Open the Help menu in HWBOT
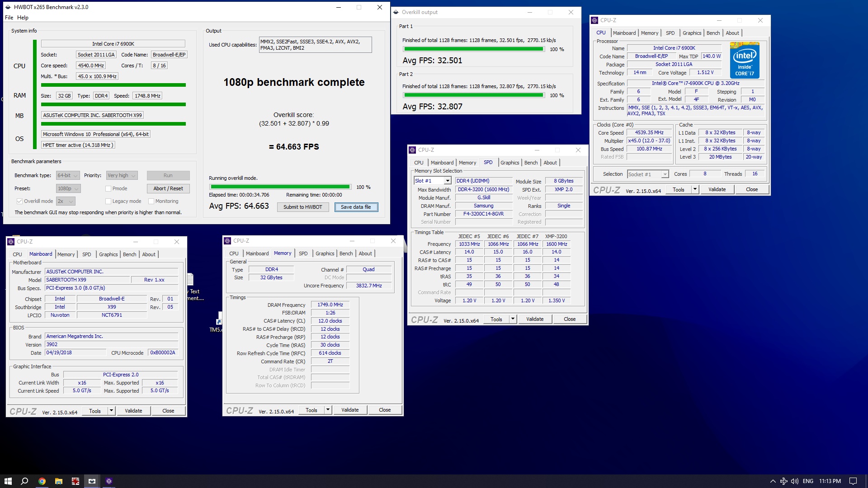The height and width of the screenshot is (488, 868). click(x=23, y=18)
